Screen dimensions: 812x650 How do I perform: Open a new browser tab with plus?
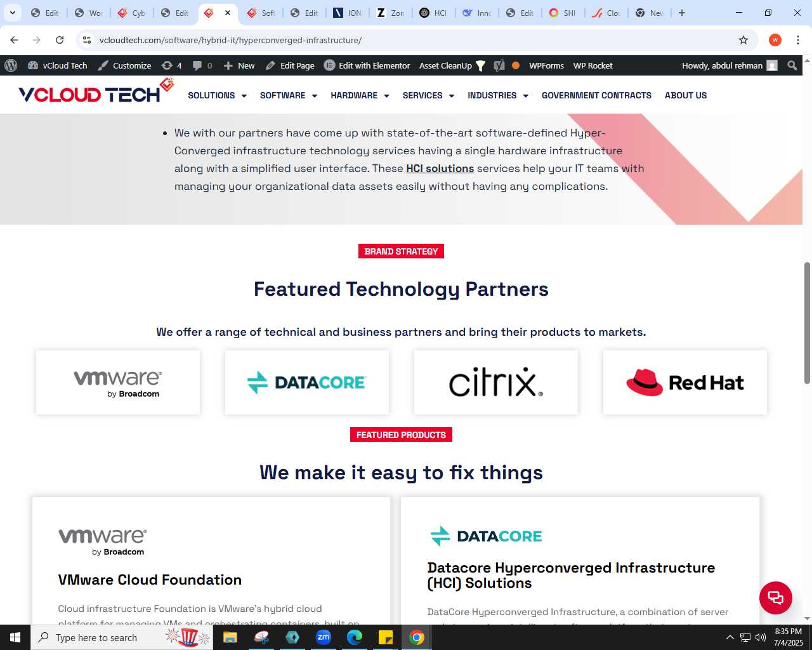coord(682,13)
